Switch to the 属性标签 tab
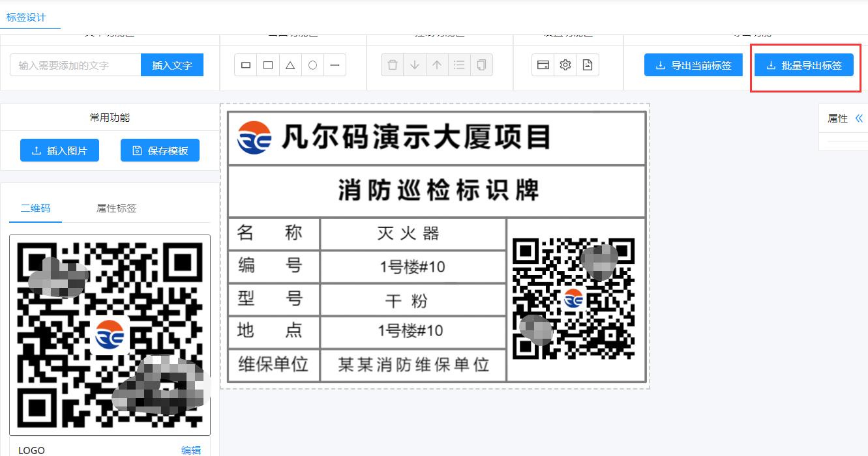This screenshot has height=456, width=868. pos(117,208)
